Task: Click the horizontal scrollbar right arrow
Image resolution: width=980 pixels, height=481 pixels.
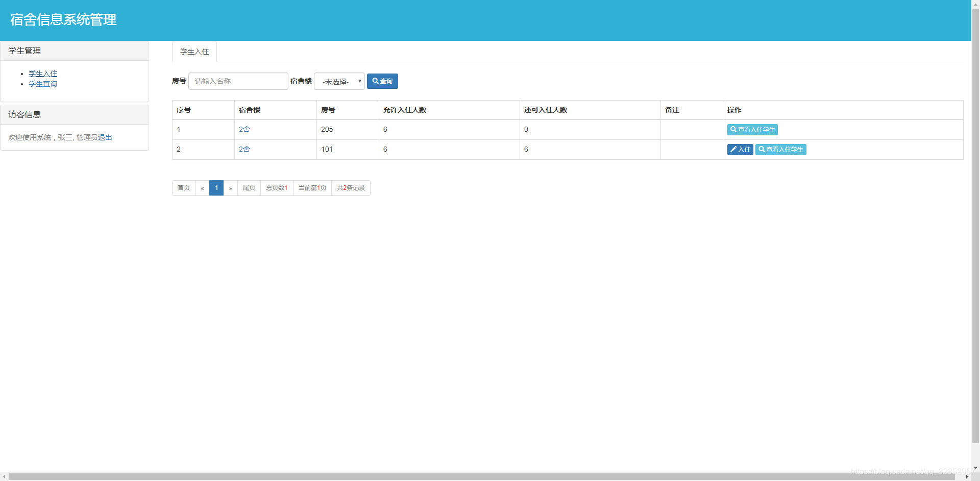Action: (967, 477)
